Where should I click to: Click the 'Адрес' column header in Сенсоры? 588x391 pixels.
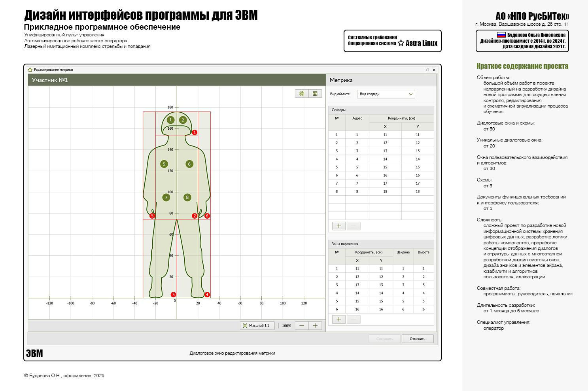tap(357, 118)
